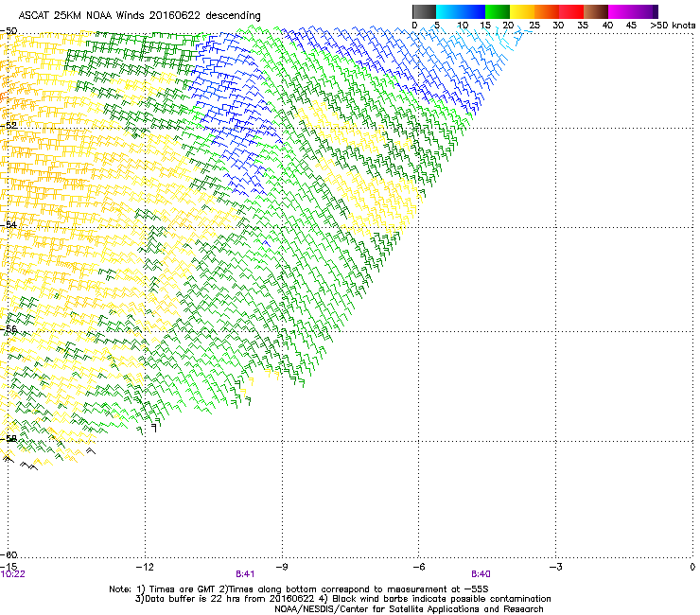Select the green 15-20 knots color segment
Viewport: 700px width, 615px height.
click(x=498, y=11)
